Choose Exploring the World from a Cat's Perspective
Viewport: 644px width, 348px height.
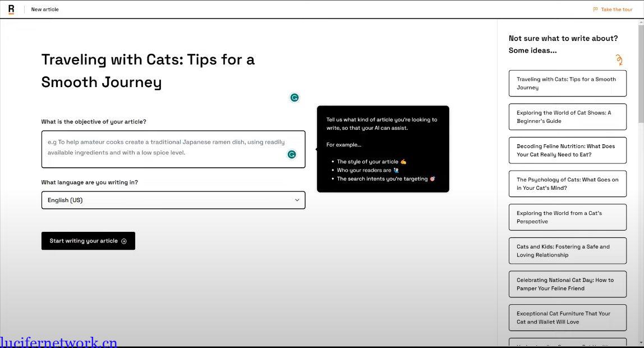click(x=567, y=217)
